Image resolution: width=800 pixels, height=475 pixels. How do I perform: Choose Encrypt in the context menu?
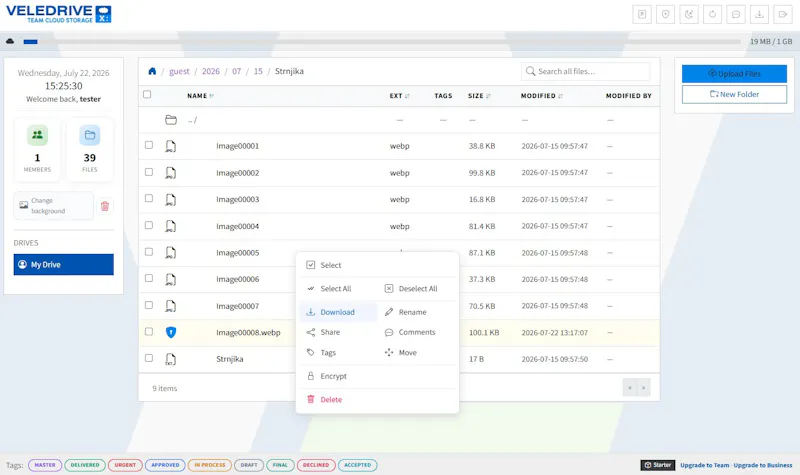coord(378,376)
